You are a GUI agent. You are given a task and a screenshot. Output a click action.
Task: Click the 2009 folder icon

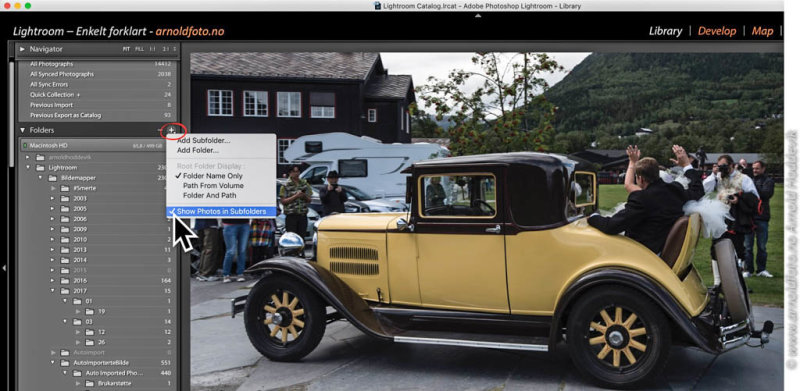65,229
